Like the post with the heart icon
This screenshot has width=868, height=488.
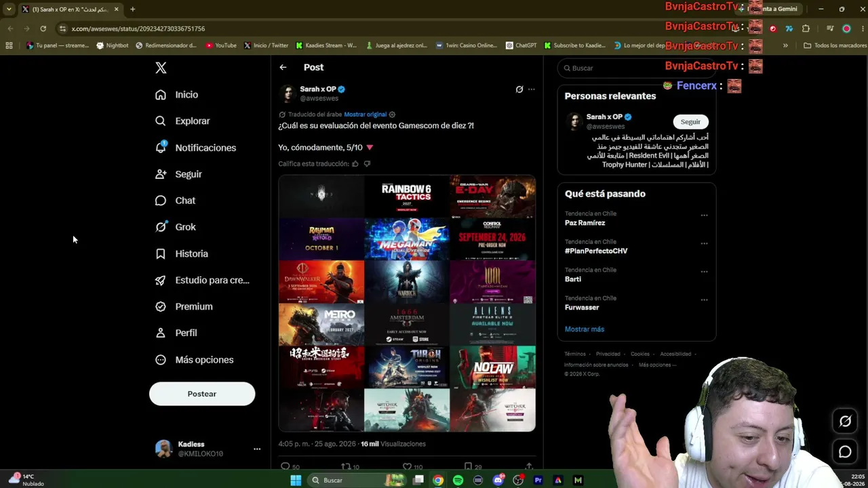click(407, 466)
